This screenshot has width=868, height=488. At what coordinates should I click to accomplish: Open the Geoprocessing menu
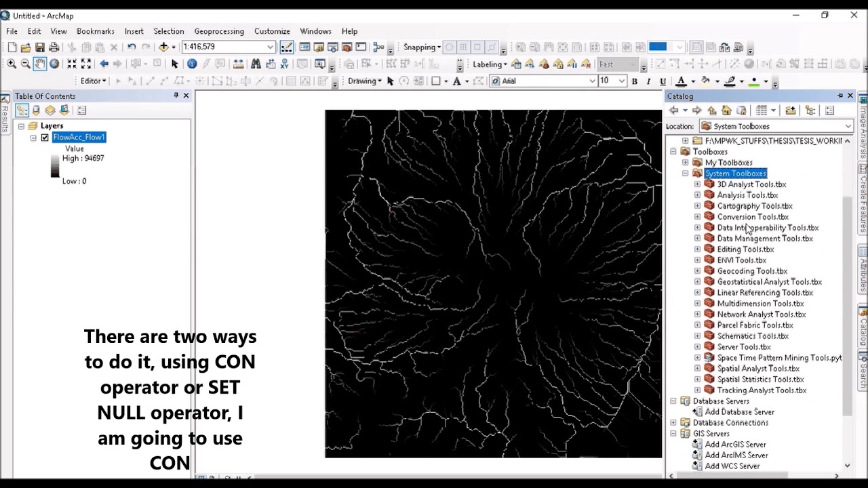pyautogui.click(x=219, y=31)
